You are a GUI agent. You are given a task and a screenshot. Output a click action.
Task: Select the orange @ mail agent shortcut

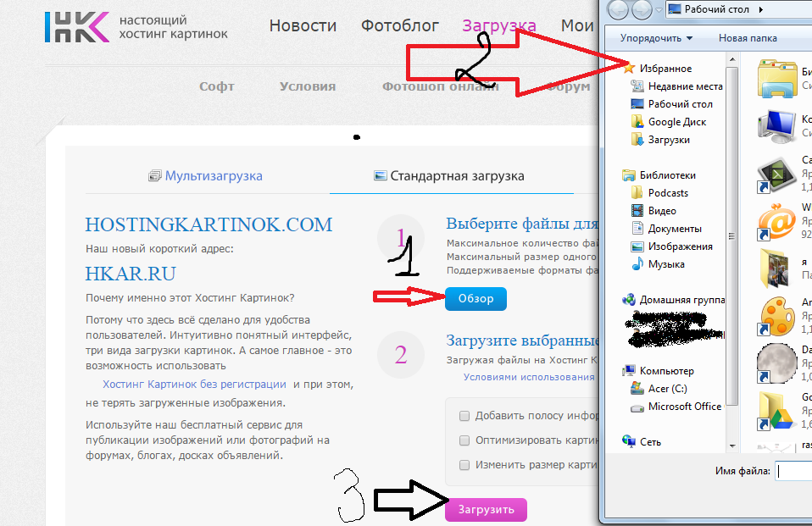(776, 222)
